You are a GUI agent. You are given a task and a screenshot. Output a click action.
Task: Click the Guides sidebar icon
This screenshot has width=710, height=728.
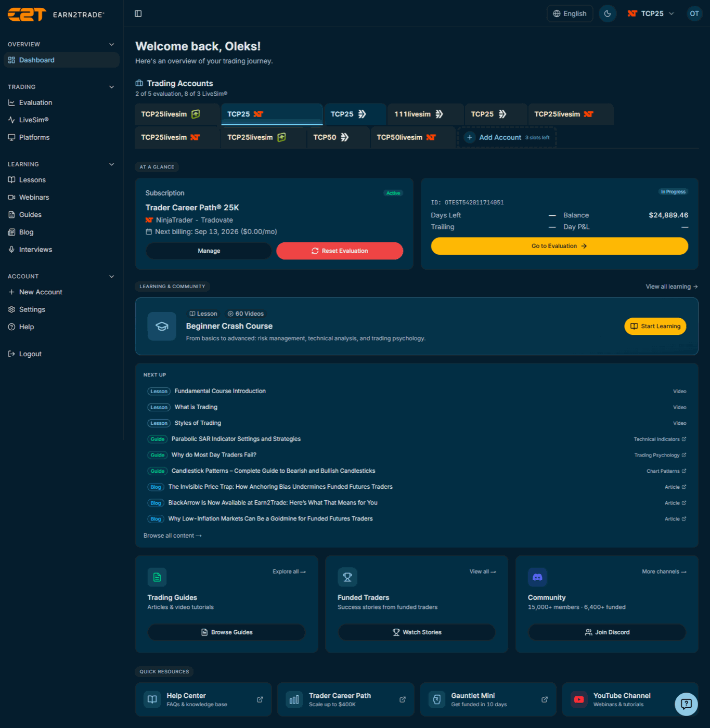pos(11,215)
